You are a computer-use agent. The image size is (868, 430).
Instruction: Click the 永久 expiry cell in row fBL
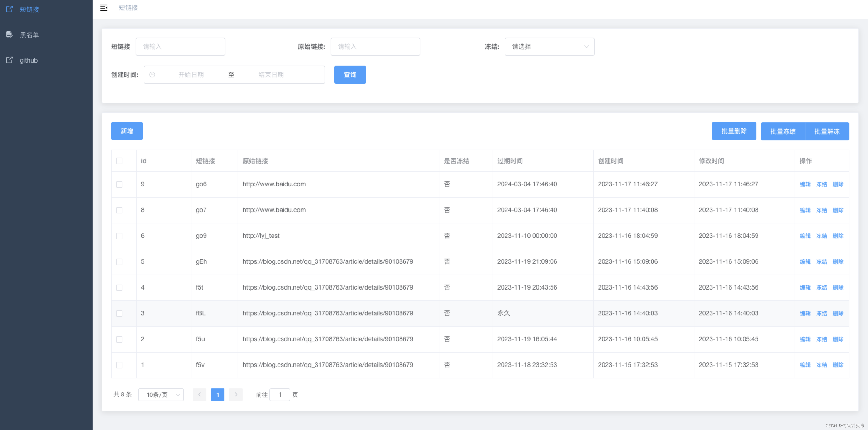tap(504, 313)
